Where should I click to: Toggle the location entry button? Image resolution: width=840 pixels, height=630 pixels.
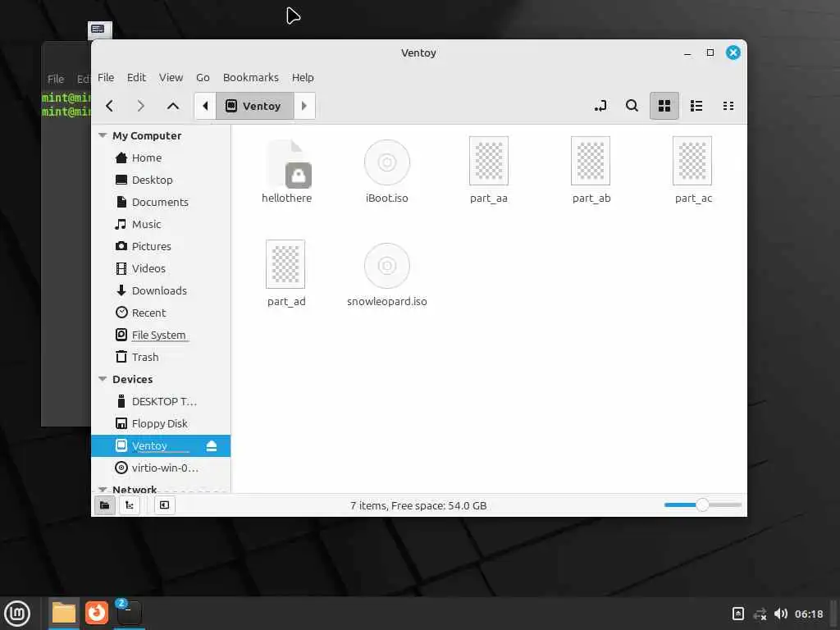[600, 106]
